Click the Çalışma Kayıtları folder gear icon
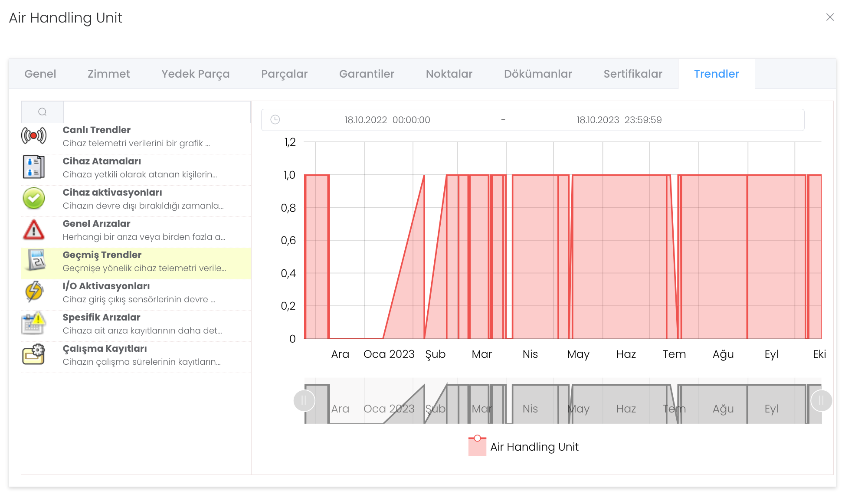Image resolution: width=845 pixels, height=504 pixels. click(x=34, y=354)
